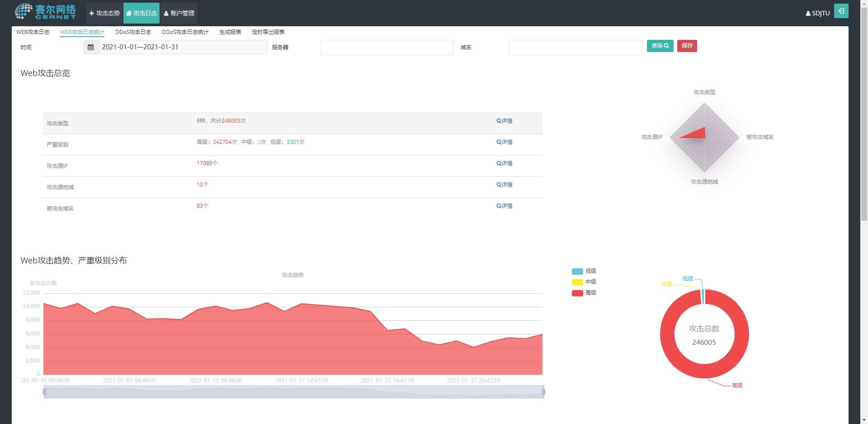Viewport: 868px width, 424px height.
Task: Switch to the DDoS攻击日志统计 tab
Action: [x=185, y=32]
